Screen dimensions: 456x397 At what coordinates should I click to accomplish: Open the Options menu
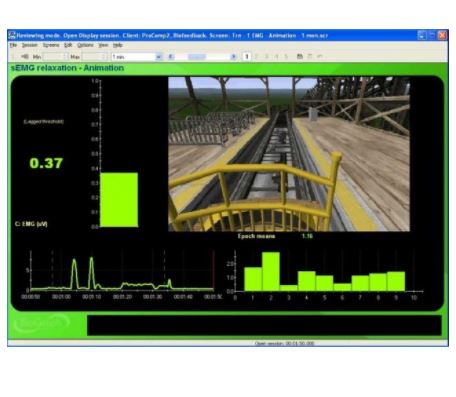coord(85,45)
